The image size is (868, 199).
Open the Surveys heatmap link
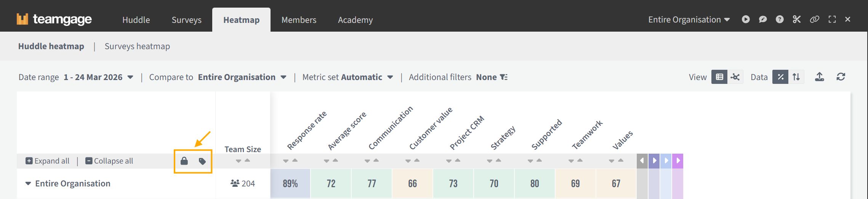(137, 47)
